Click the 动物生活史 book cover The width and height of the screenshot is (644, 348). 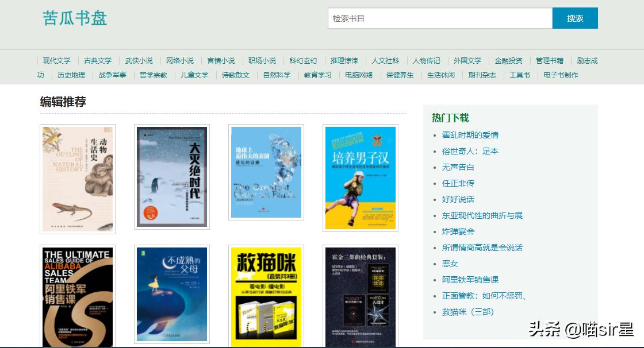point(77,178)
